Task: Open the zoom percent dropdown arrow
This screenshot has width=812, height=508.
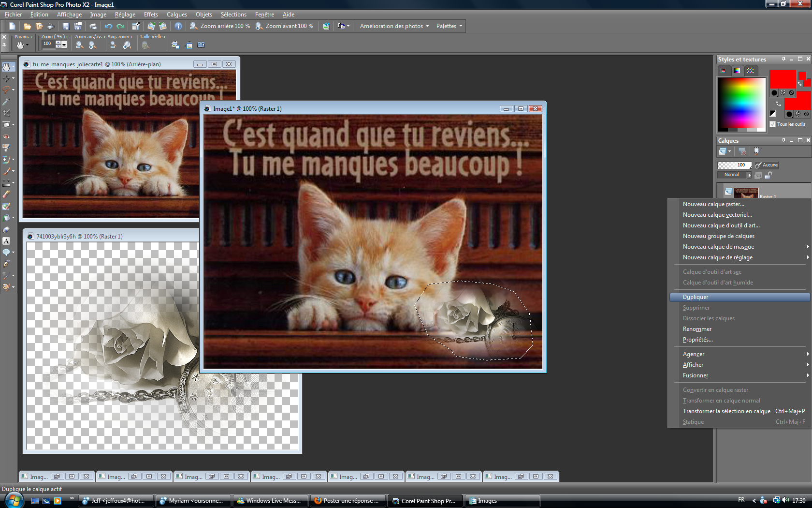Action: 64,45
